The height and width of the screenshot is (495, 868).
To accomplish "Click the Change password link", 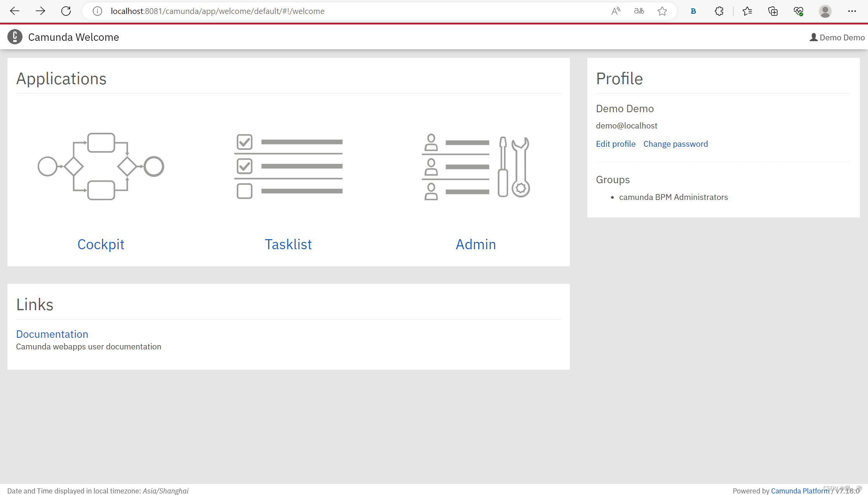I will pyautogui.click(x=675, y=144).
